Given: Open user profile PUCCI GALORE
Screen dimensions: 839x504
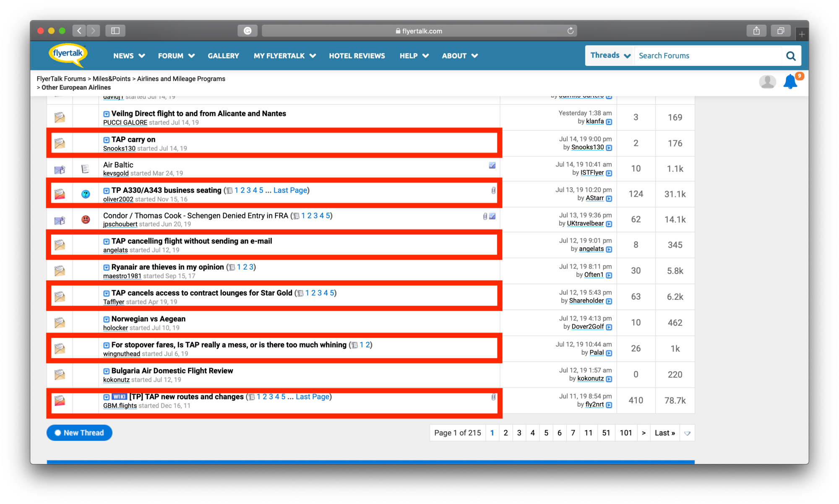Looking at the screenshot, I should (x=125, y=122).
